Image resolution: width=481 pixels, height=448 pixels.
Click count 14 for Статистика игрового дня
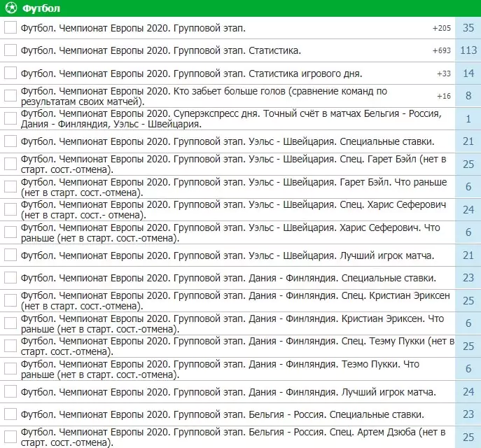point(468,73)
